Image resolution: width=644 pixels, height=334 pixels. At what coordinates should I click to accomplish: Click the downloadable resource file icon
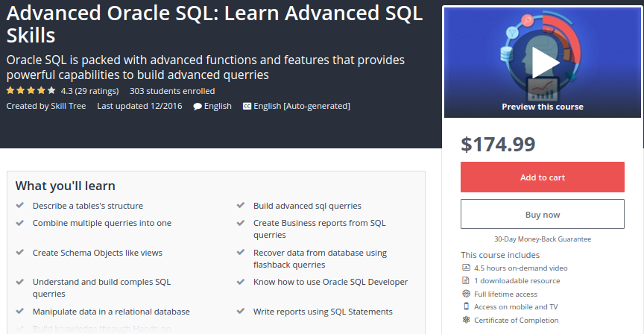[466, 280]
